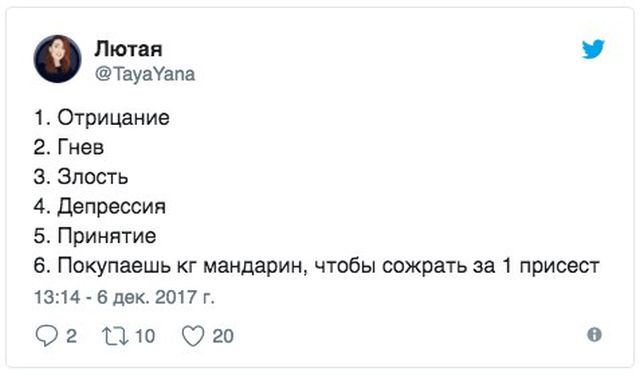The width and height of the screenshot is (640, 376).
Task: Click the retweet count number 10
Action: pyautogui.click(x=144, y=336)
